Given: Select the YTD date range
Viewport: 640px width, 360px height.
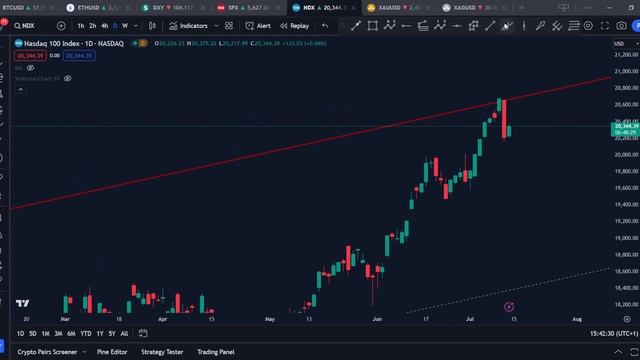Looking at the screenshot, I should coord(86,333).
